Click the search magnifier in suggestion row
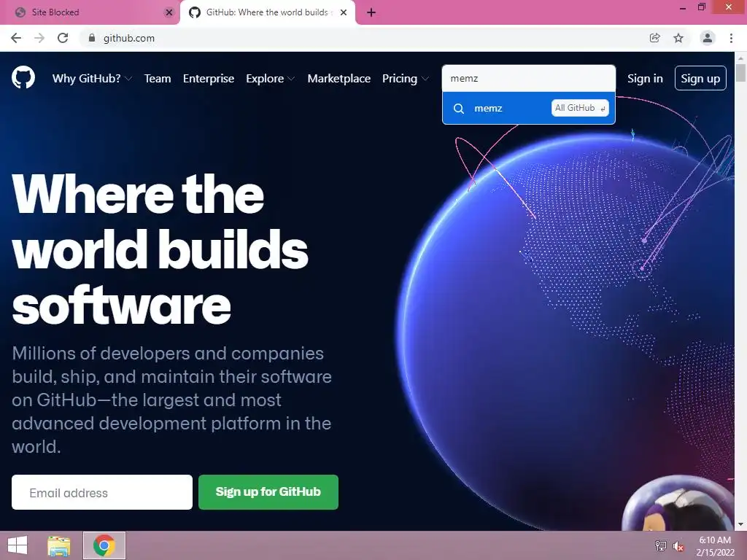 459,109
